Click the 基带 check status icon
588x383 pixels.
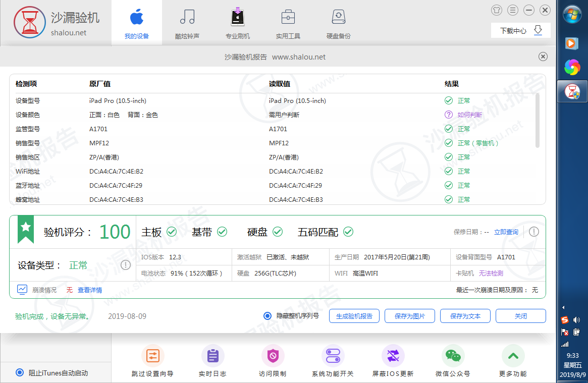coord(222,232)
